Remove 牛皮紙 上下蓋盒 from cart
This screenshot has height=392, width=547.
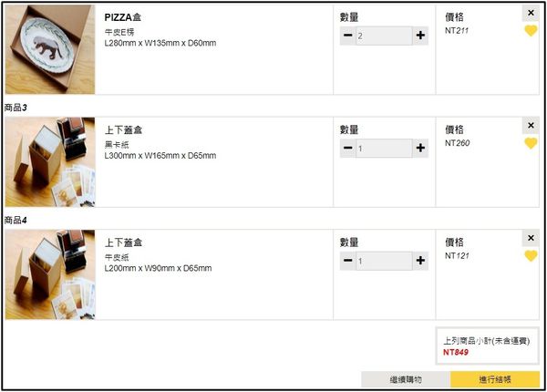tap(531, 238)
